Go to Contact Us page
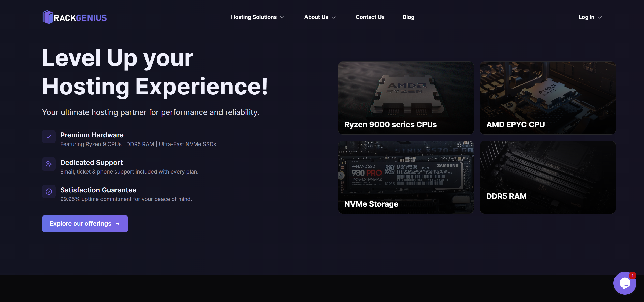This screenshot has height=302, width=644. click(x=370, y=17)
